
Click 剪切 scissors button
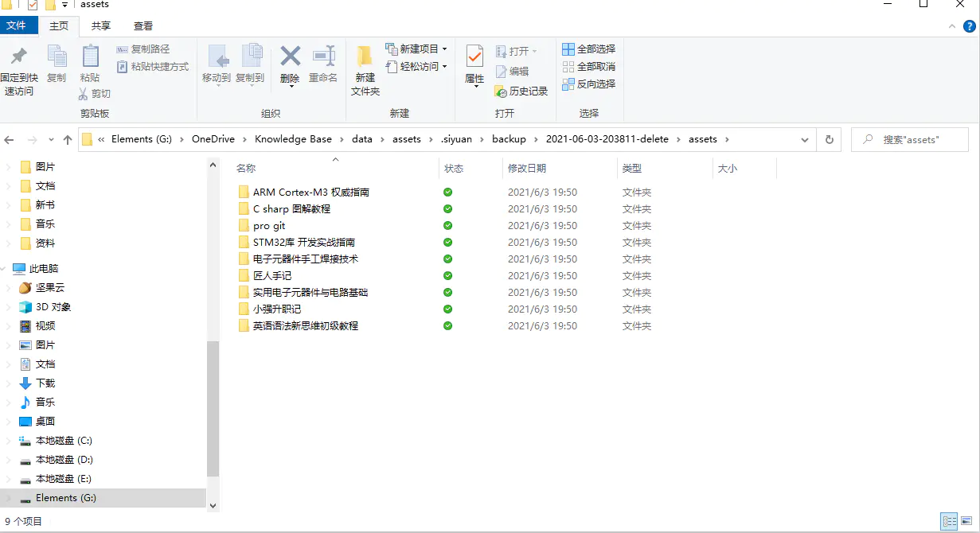click(x=95, y=94)
